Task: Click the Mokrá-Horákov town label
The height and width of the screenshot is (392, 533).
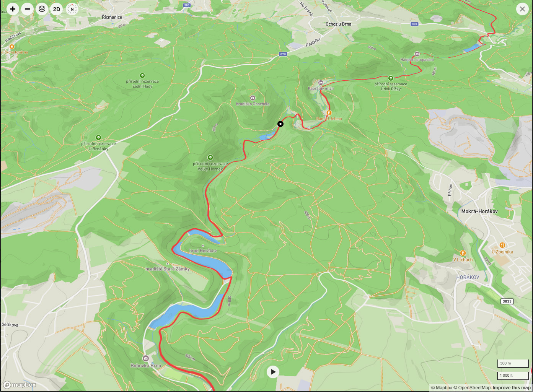Action: pos(479,211)
